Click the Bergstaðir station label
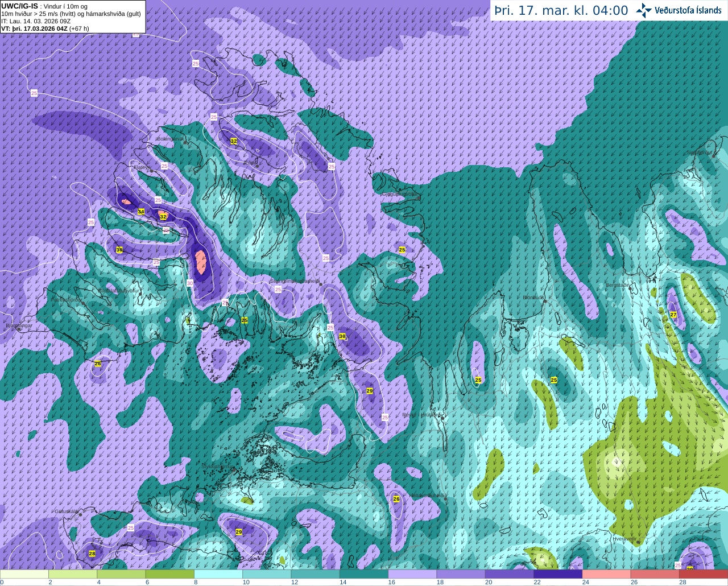 point(618,284)
